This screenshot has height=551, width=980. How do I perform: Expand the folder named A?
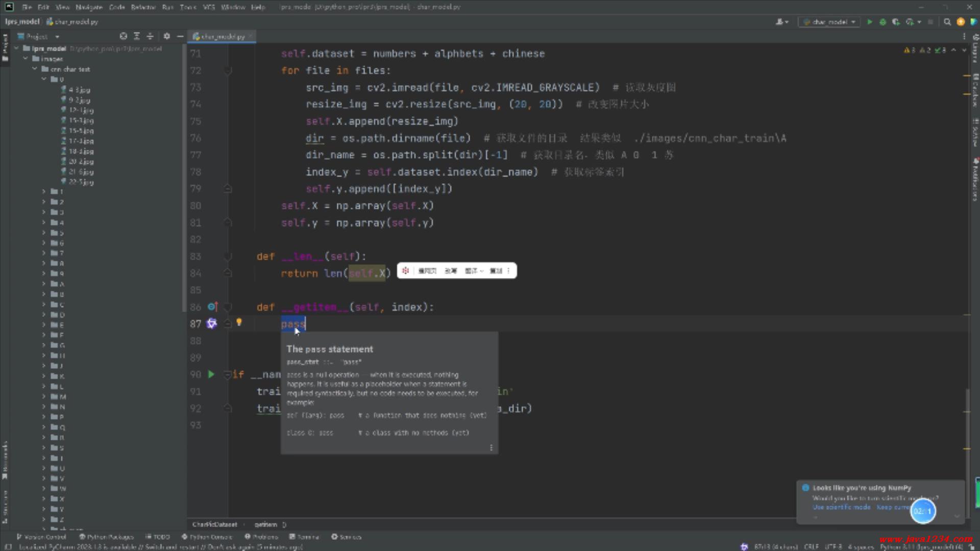point(44,284)
